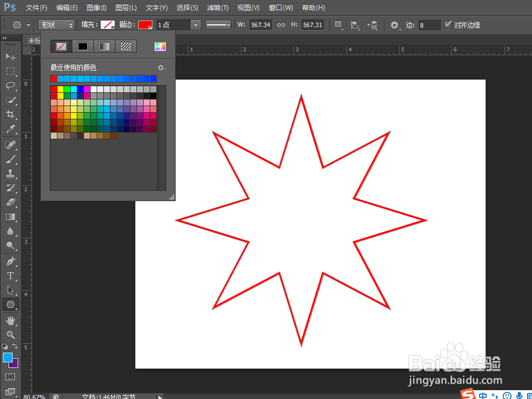Open path operations options
Screen dimensions: 532x399
tap(339, 25)
